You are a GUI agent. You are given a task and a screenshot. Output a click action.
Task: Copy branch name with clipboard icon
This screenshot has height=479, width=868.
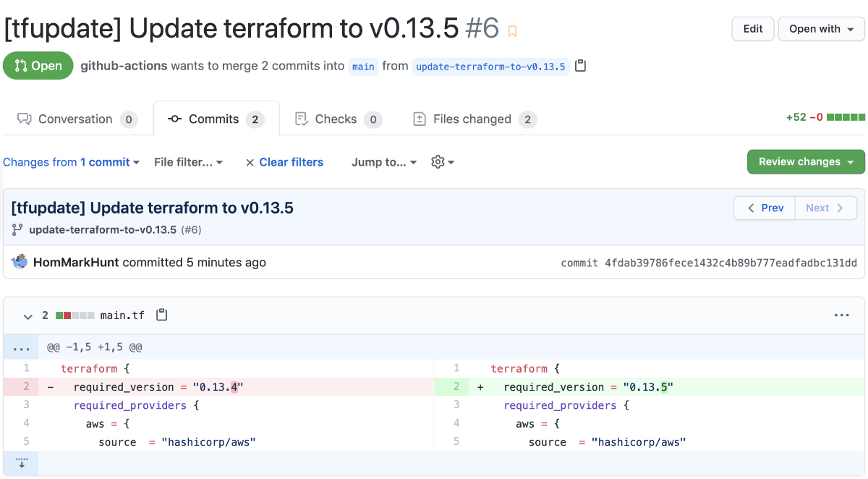[580, 66]
